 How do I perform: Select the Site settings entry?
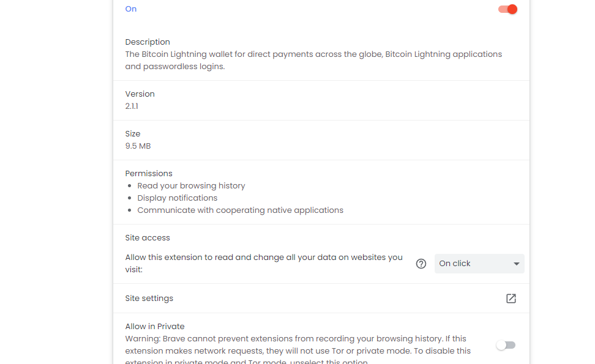click(x=149, y=298)
